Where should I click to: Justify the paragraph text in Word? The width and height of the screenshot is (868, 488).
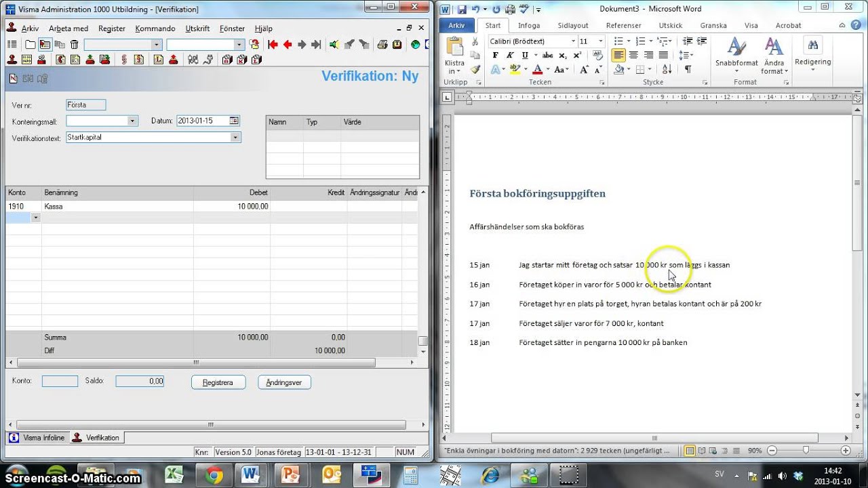coord(663,56)
